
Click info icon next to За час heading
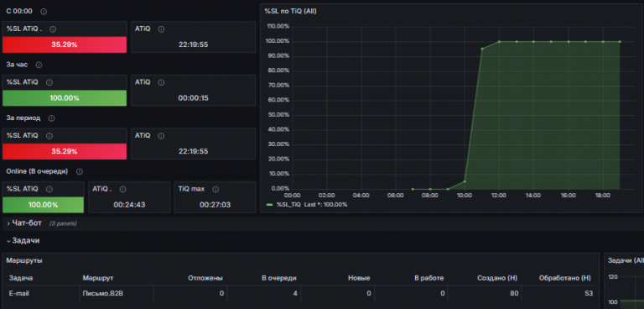[39, 65]
